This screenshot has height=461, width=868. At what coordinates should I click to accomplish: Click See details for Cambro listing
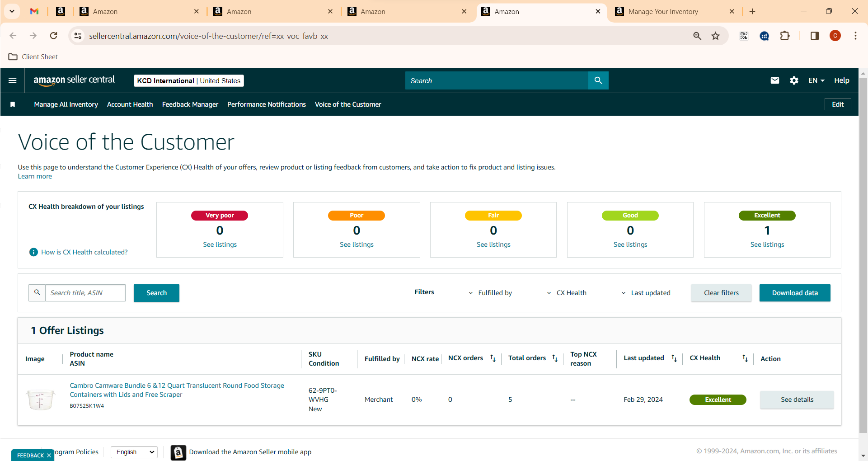pos(797,400)
